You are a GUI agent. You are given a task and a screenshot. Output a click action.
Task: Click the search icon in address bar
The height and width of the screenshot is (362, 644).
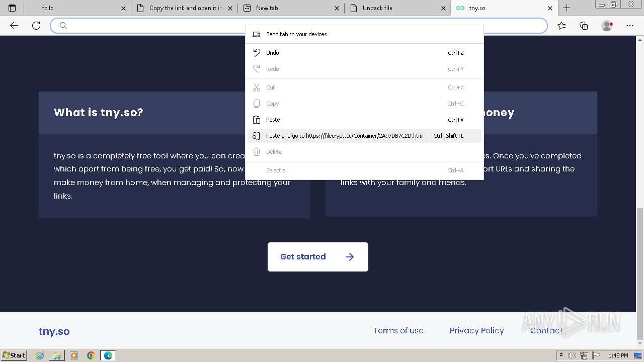coord(63,26)
